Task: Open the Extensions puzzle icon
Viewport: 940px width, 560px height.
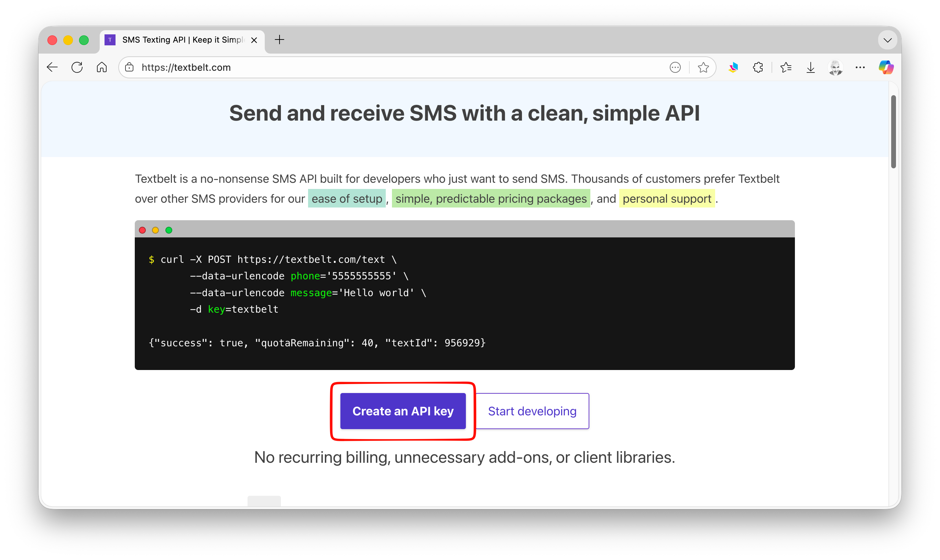Action: [x=757, y=68]
